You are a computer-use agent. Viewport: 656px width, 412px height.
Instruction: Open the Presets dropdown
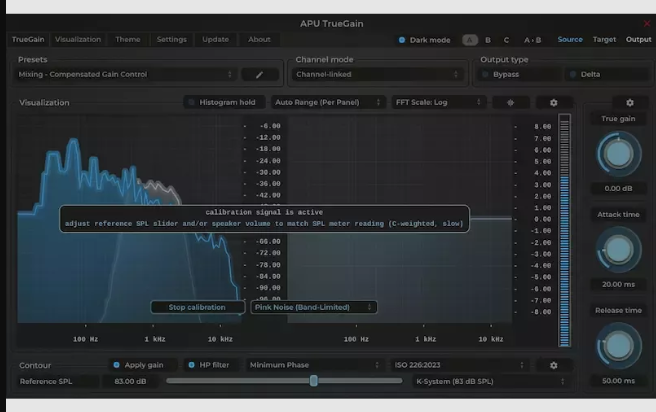pos(126,74)
